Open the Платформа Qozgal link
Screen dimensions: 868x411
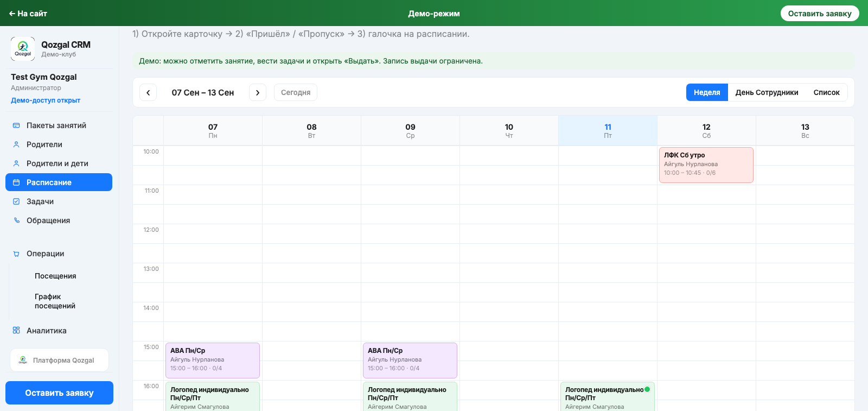tap(59, 360)
